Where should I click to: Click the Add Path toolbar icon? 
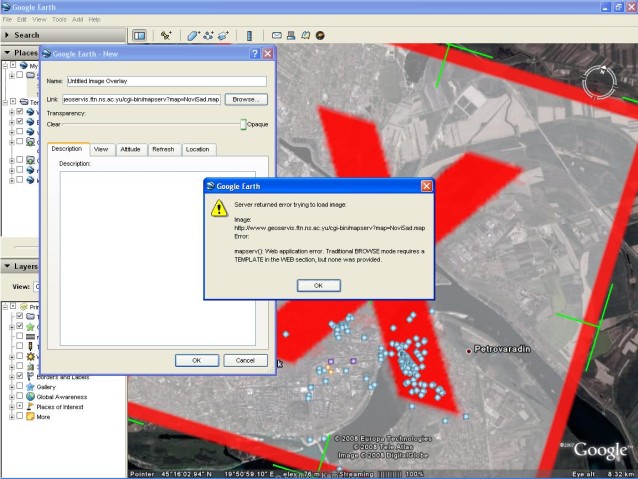pos(208,35)
